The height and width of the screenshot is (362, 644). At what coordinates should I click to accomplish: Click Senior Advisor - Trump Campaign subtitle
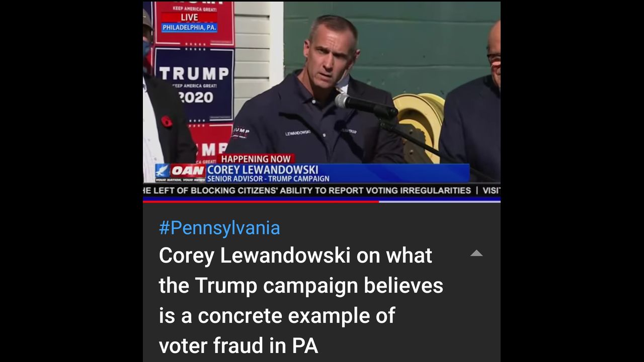click(268, 178)
